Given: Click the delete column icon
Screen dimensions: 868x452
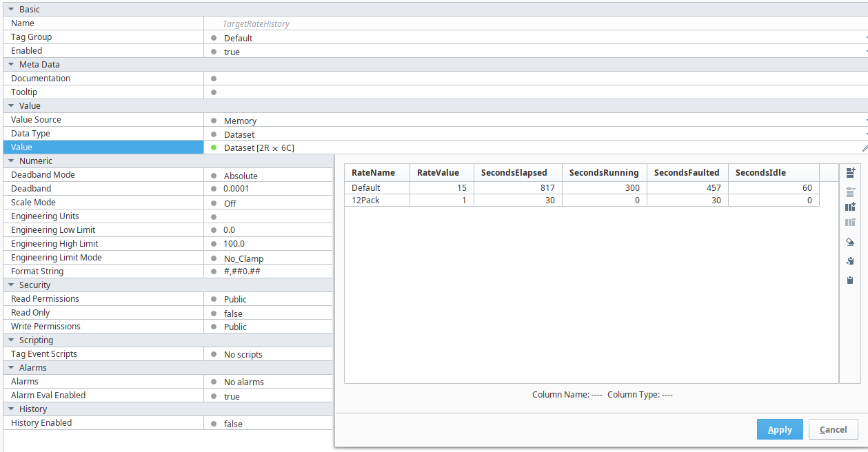Looking at the screenshot, I should click(x=850, y=223).
